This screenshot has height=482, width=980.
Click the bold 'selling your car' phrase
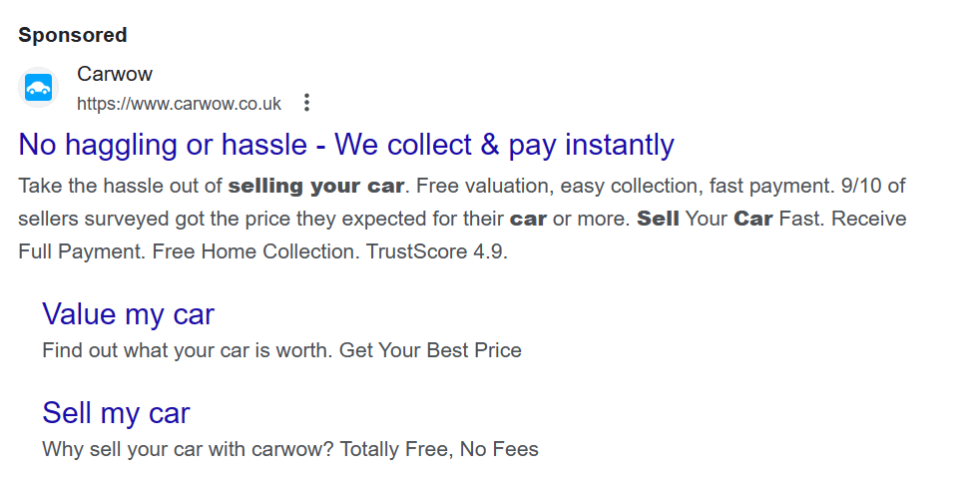(x=316, y=186)
